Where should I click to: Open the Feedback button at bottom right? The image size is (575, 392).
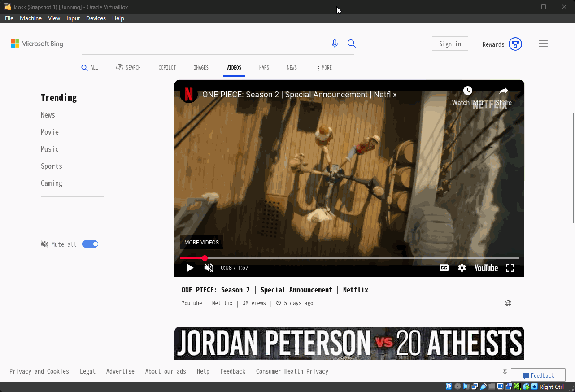[x=538, y=375]
